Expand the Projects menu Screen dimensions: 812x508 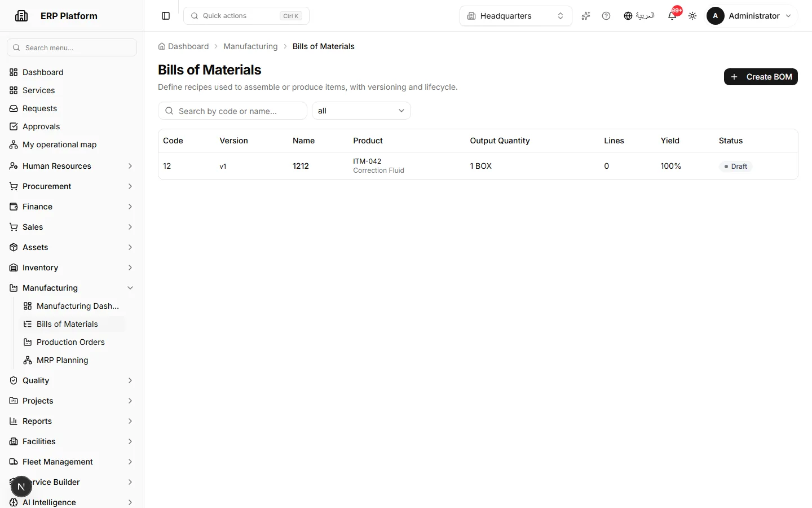pos(72,401)
